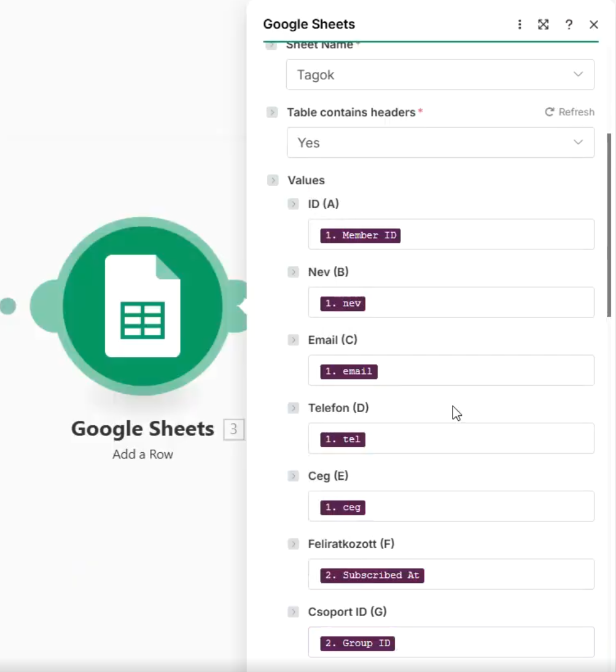Toggle the map switch beside Email (C)
The image size is (616, 672).
tap(293, 340)
